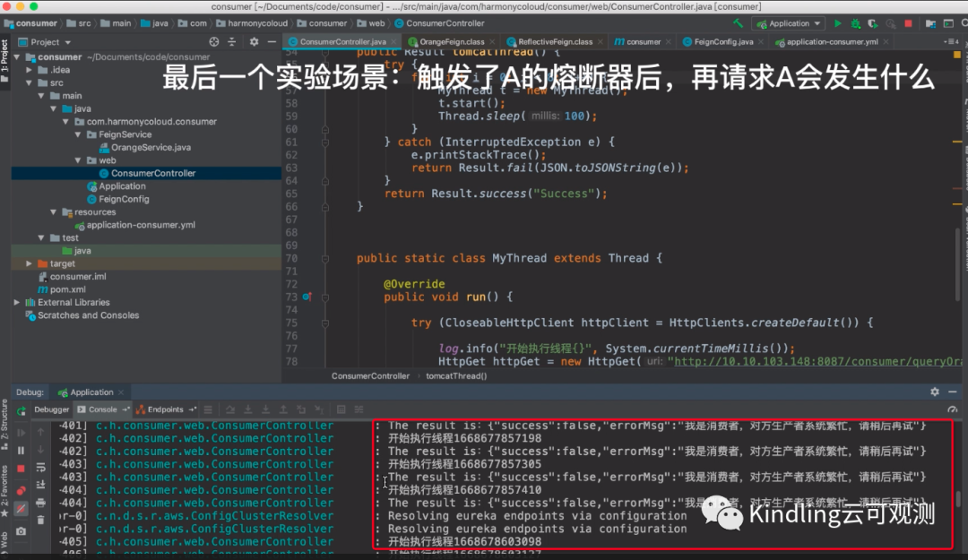Click the Locate/scroll-from-source target icon in the Project panel
Viewport: 968px width, 560px height.
tap(213, 42)
